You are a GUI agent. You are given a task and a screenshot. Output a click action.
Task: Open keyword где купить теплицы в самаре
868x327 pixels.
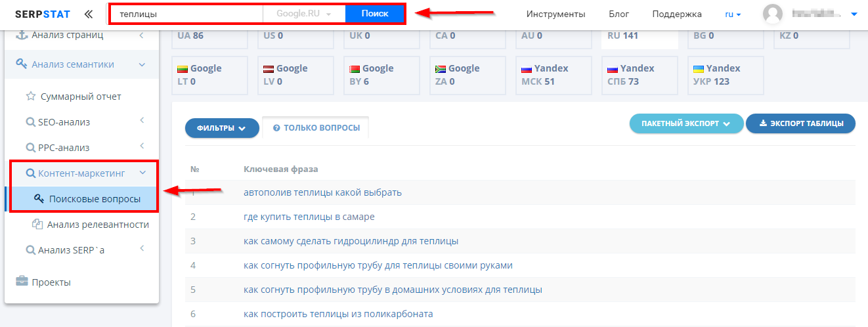point(309,217)
